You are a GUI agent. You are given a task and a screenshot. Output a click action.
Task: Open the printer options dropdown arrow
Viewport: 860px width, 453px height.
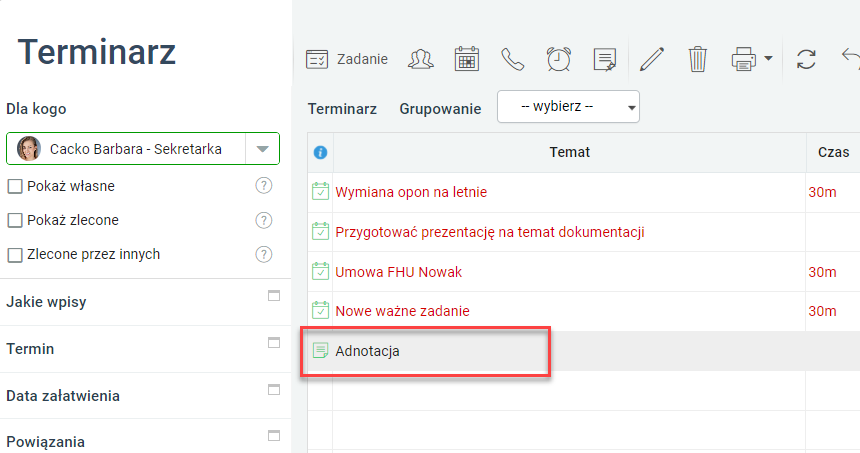[x=768, y=59]
